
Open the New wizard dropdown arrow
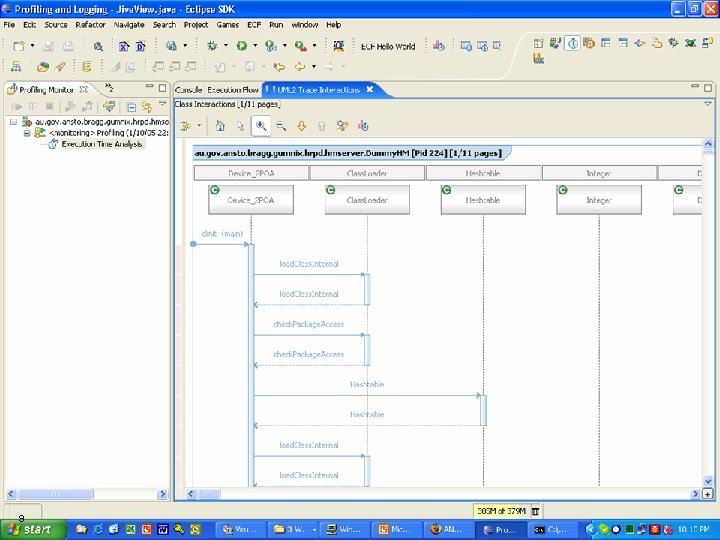[32, 46]
